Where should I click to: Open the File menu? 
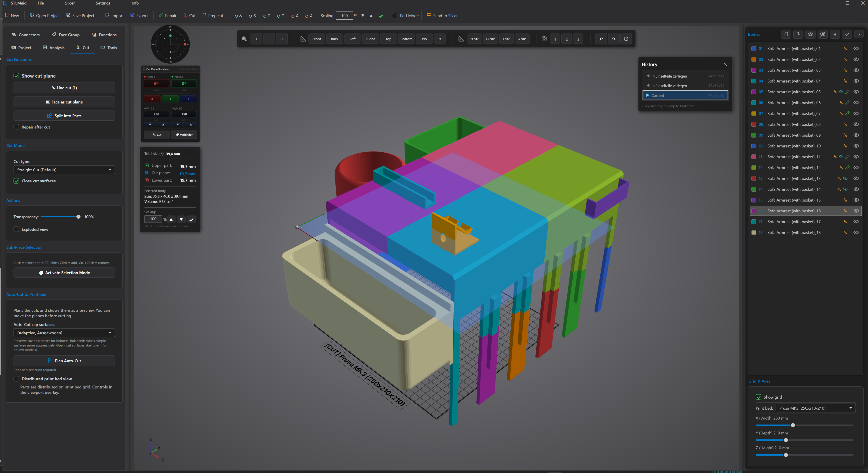coord(41,3)
